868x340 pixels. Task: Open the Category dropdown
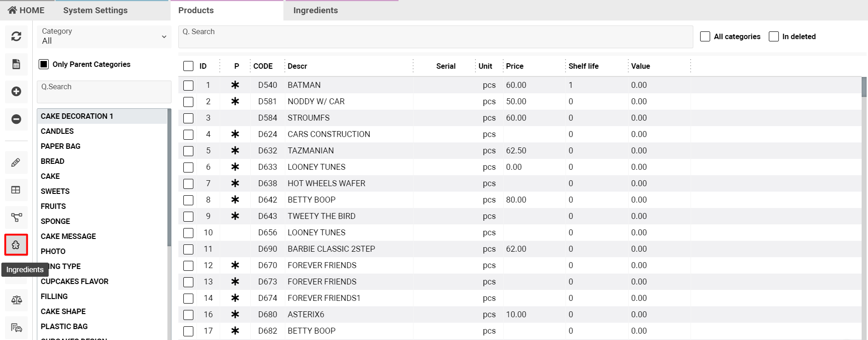(104, 36)
